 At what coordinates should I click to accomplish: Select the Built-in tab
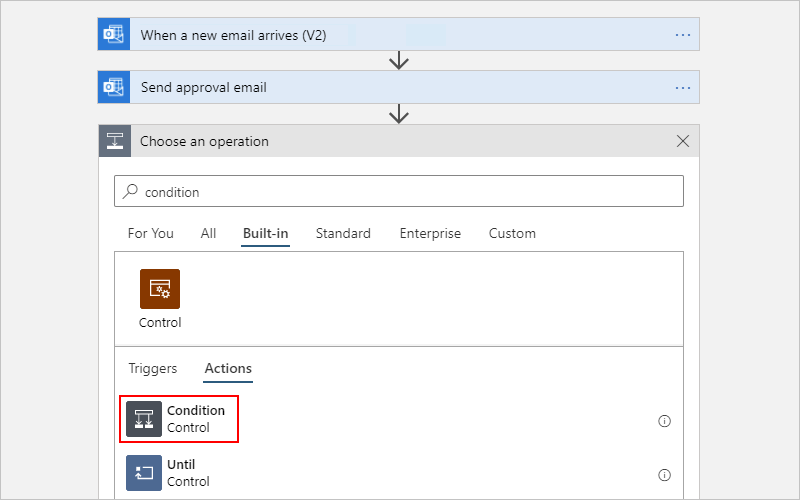(x=265, y=233)
